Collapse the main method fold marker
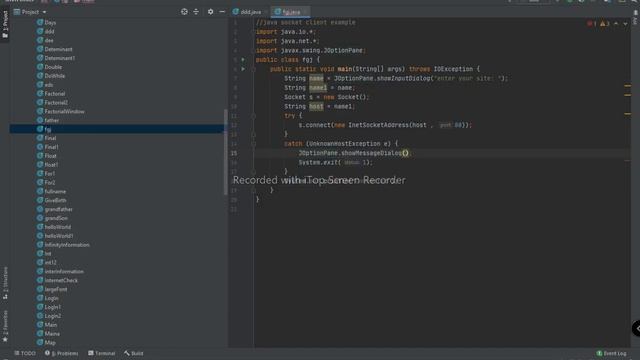The height and width of the screenshot is (360, 640). tap(253, 69)
